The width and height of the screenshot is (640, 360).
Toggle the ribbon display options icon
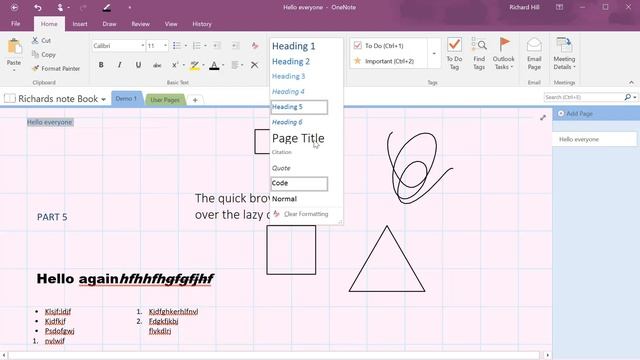pyautogui.click(x=559, y=7)
